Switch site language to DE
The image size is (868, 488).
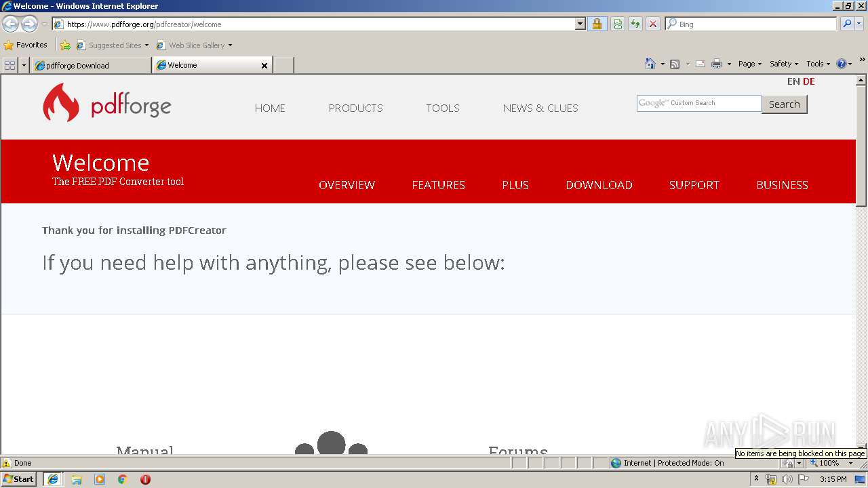[x=809, y=81]
